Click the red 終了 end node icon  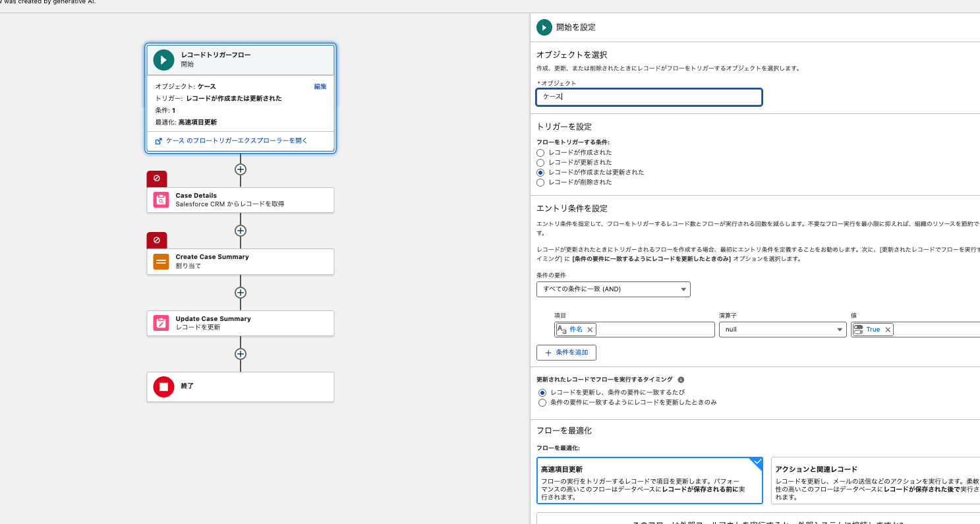point(163,387)
